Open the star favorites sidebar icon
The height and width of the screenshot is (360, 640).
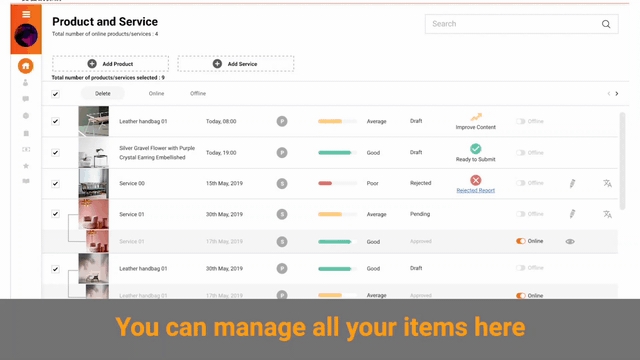pos(26,166)
